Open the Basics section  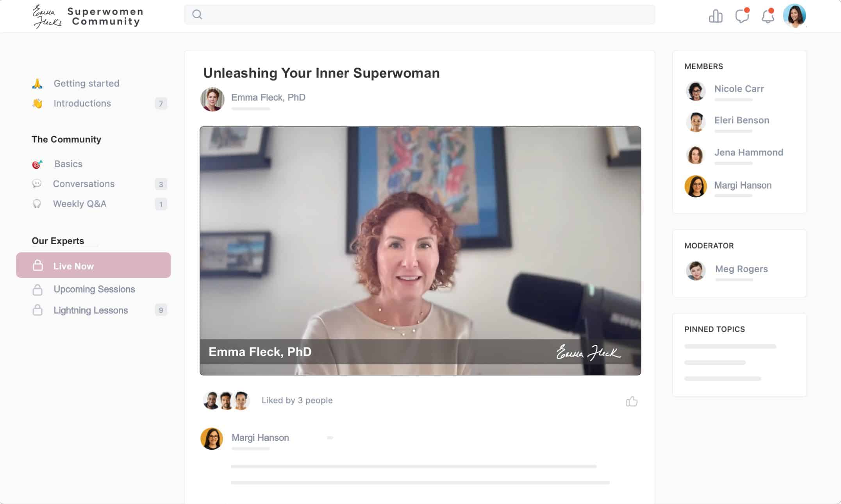(x=68, y=164)
